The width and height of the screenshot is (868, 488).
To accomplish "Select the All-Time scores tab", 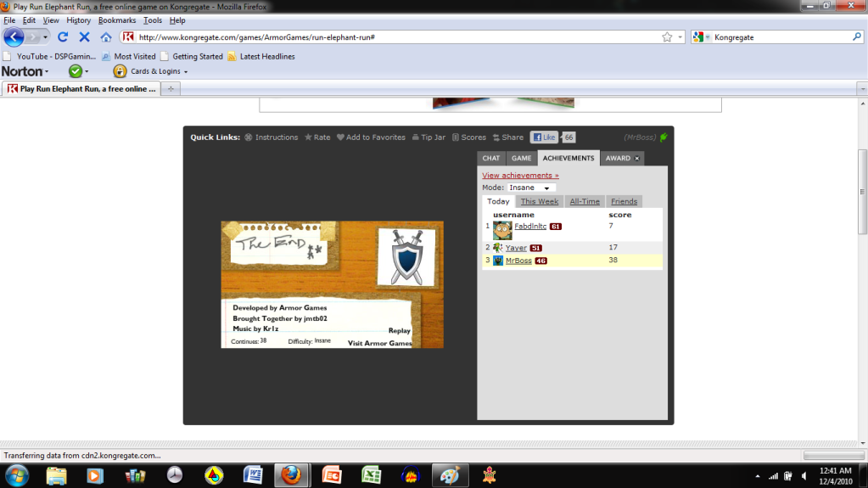I will (585, 202).
